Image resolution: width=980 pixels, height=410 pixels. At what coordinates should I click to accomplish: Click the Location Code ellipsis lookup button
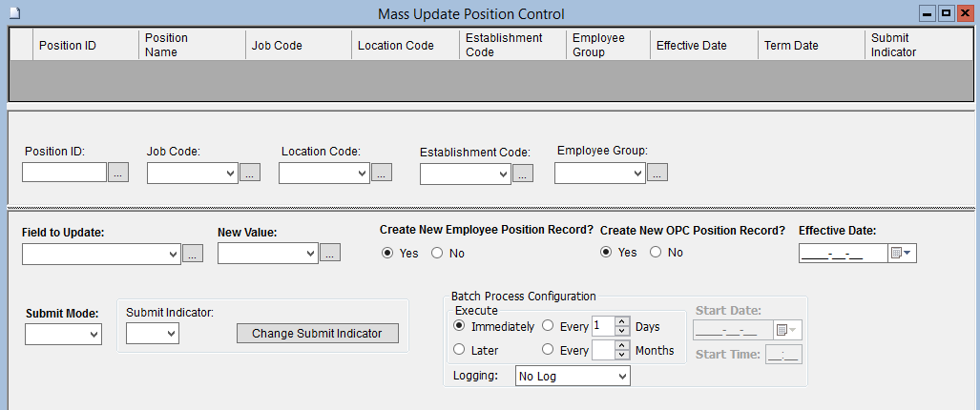[381, 173]
